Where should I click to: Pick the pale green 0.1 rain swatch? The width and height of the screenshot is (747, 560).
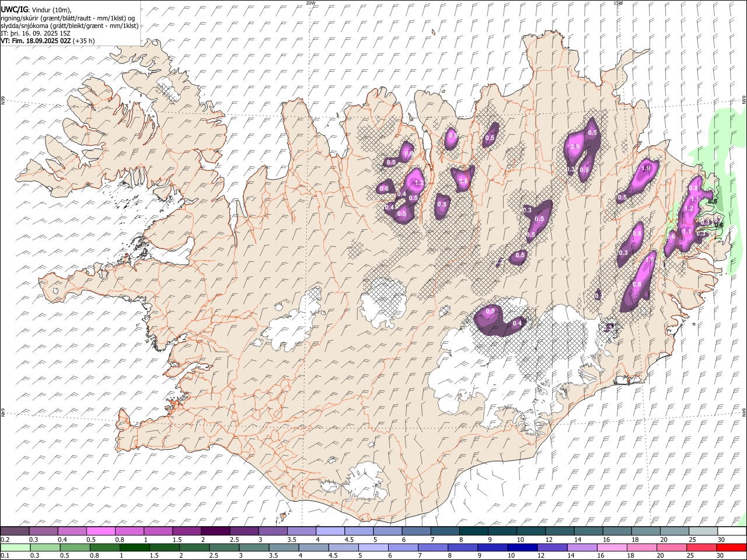coord(16,548)
